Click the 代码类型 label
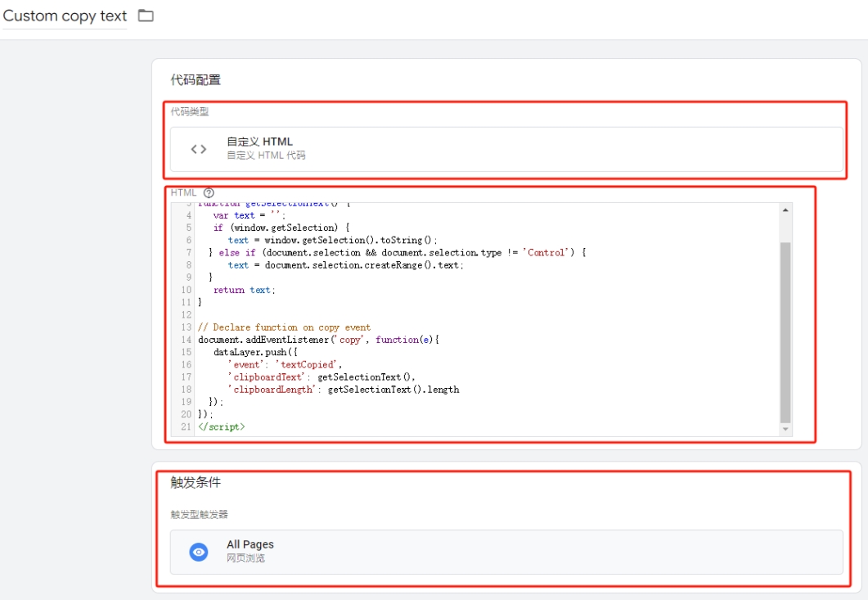Viewport: 868px width, 600px height. coord(189,112)
